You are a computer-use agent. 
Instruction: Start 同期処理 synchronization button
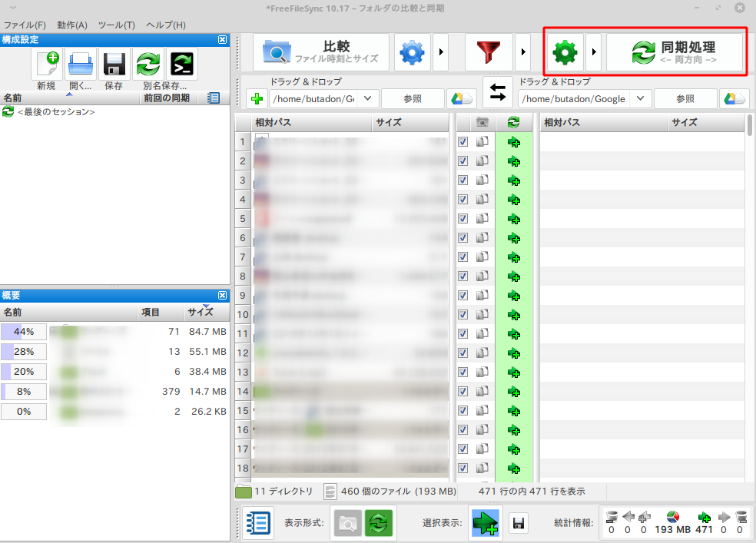675,52
